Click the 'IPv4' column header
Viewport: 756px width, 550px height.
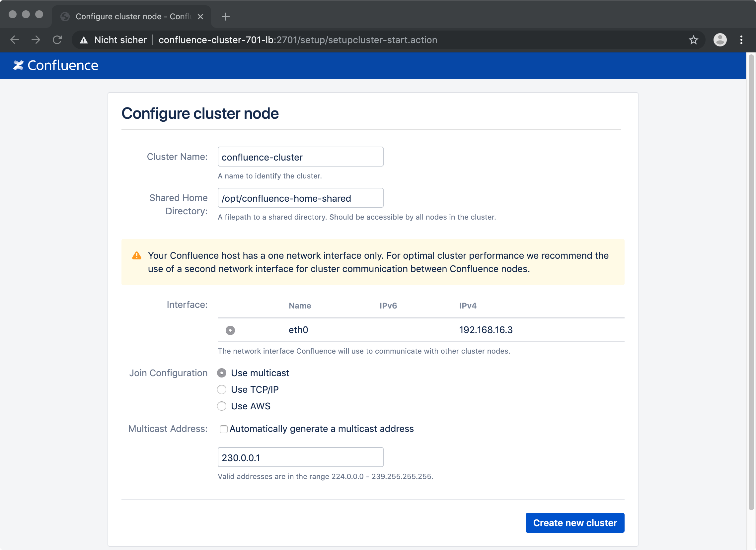click(468, 306)
